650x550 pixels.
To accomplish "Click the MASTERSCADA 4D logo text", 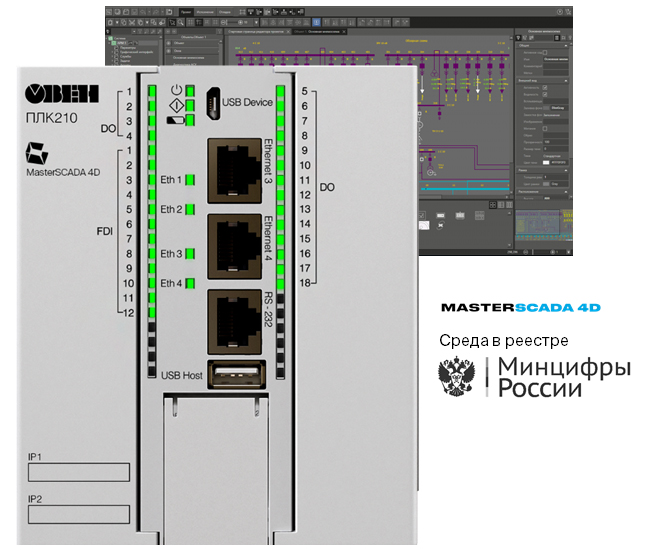I will (520, 308).
